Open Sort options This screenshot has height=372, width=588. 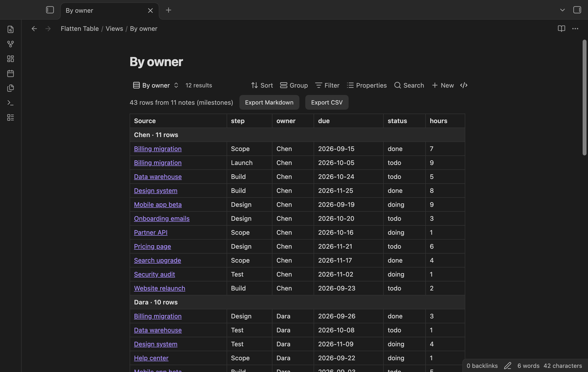262,85
